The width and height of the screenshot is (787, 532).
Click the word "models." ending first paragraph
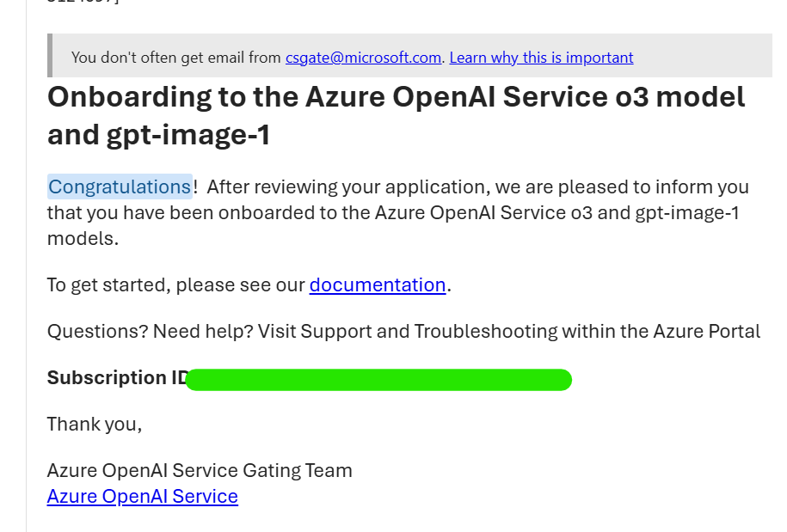(x=83, y=239)
